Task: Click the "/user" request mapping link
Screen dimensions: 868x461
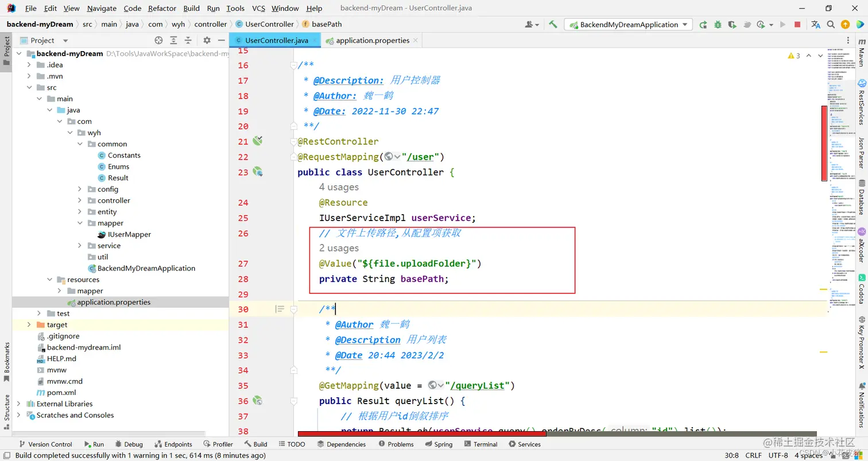Action: pos(421,157)
